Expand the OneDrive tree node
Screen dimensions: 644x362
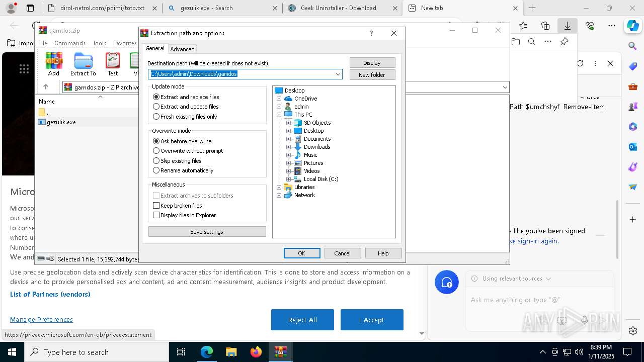279,99
